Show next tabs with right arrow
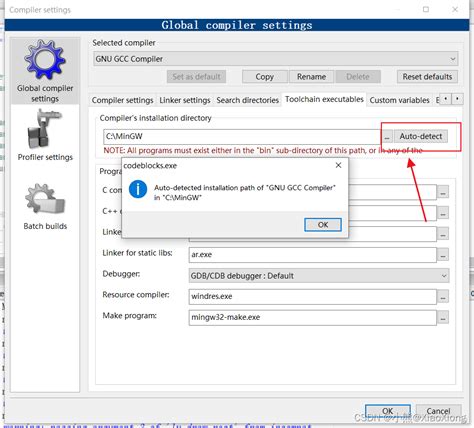 [457, 99]
